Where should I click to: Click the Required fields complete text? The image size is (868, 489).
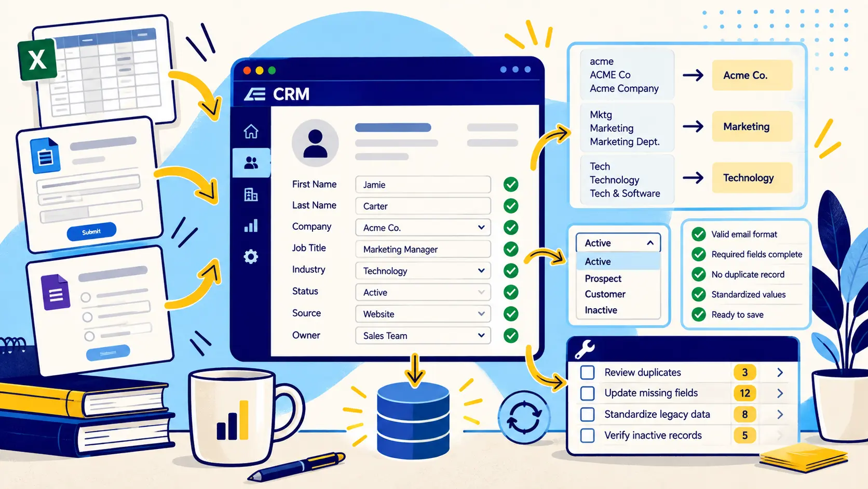(757, 255)
